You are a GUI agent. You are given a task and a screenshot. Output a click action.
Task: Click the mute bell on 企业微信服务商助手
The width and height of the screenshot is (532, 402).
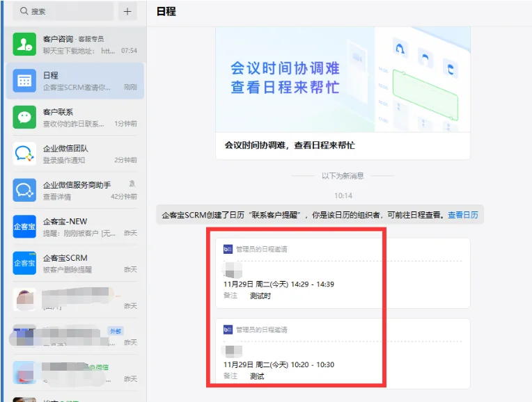tap(132, 184)
